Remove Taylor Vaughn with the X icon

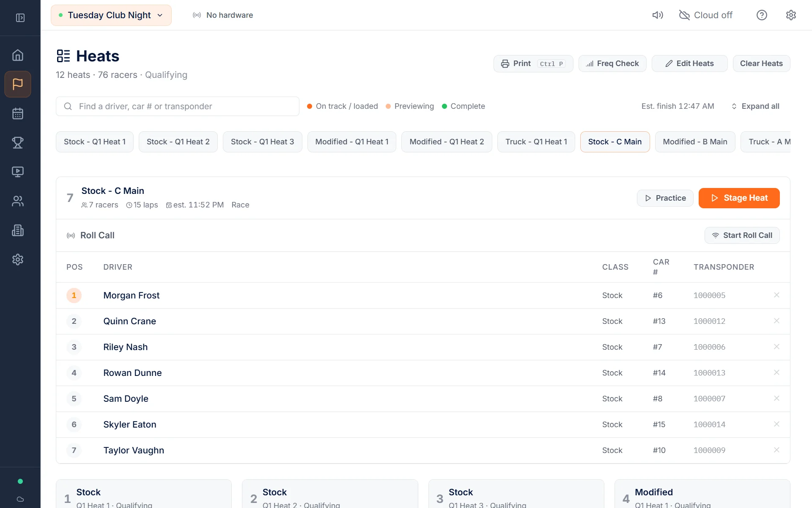tap(776, 450)
